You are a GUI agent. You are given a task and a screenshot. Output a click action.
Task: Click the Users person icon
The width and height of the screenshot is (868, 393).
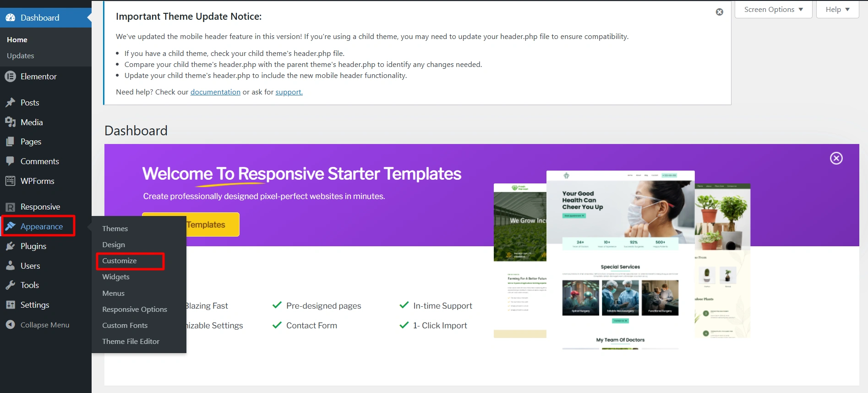pos(10,266)
